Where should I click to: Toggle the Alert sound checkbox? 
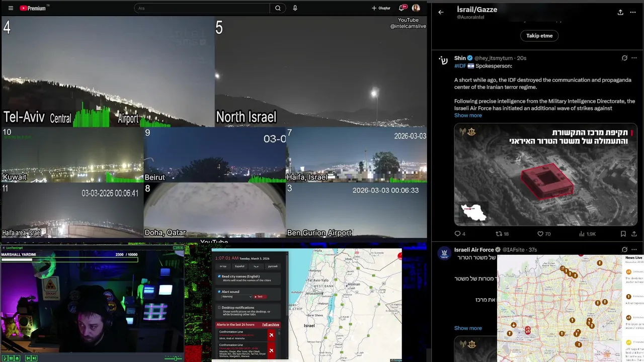(x=219, y=292)
